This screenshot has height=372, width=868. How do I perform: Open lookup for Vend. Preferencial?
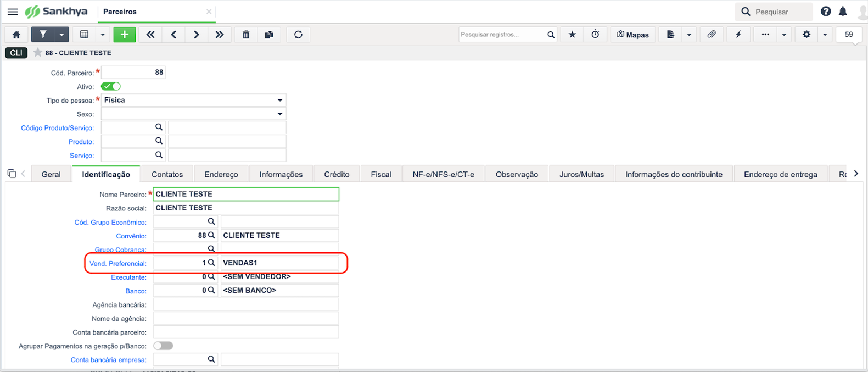click(211, 263)
